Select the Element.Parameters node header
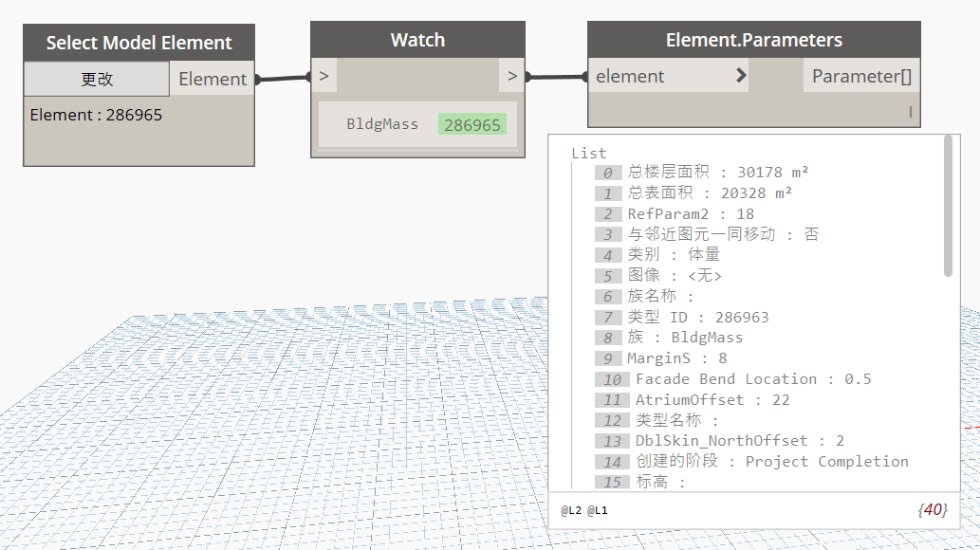Screen dimensions: 980x550 (x=754, y=40)
